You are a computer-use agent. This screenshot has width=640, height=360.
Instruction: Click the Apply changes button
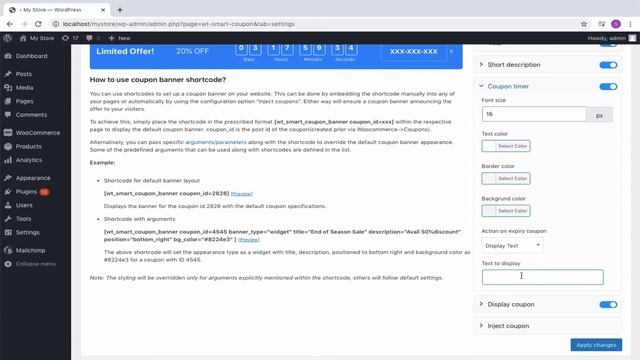[x=596, y=345]
